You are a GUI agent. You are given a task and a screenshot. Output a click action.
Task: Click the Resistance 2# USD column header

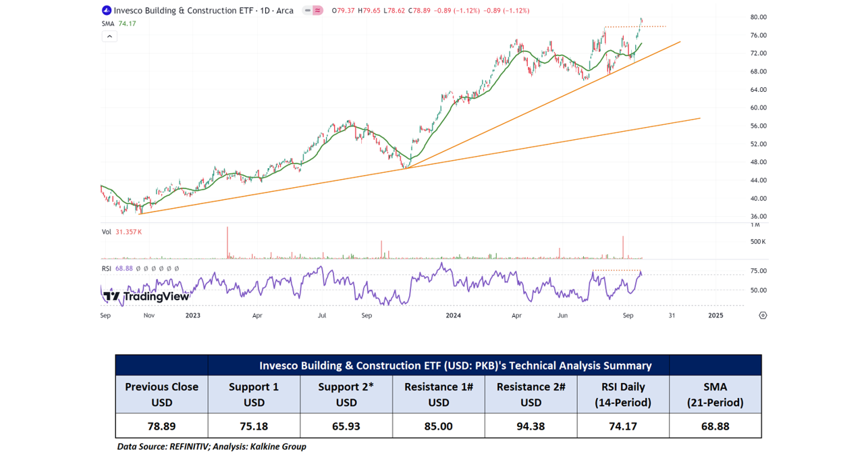pos(531,395)
